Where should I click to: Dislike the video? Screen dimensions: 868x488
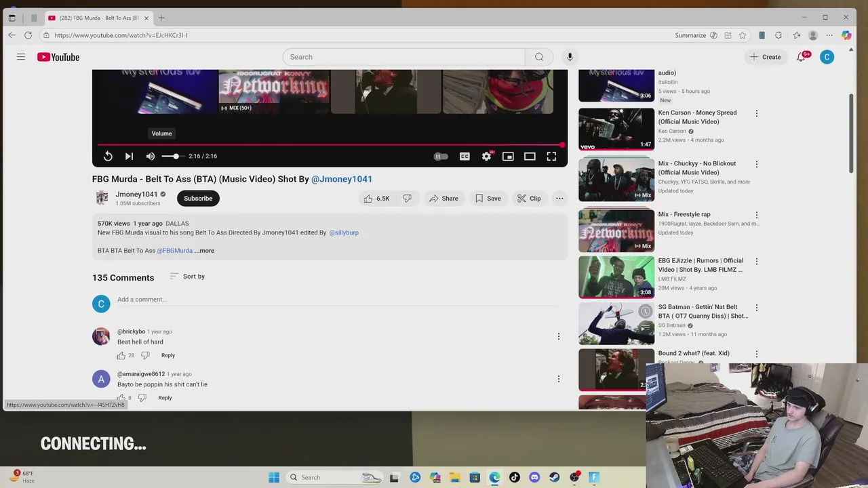point(407,199)
